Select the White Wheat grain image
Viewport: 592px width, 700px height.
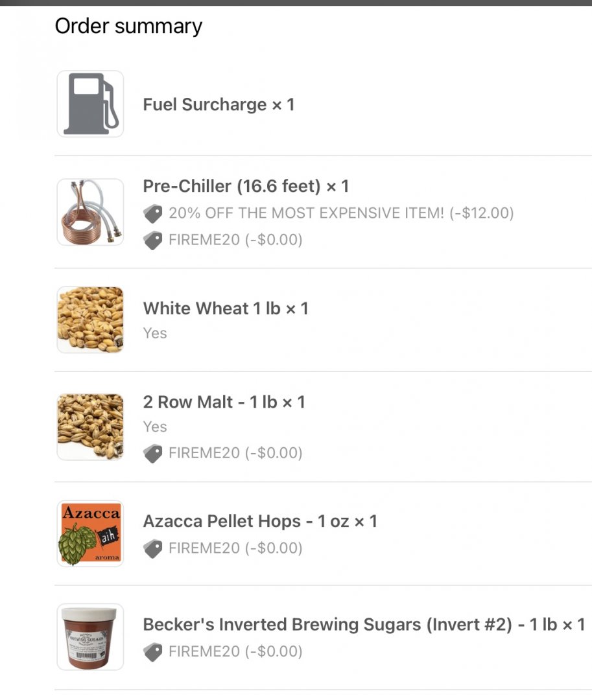pyautogui.click(x=90, y=320)
